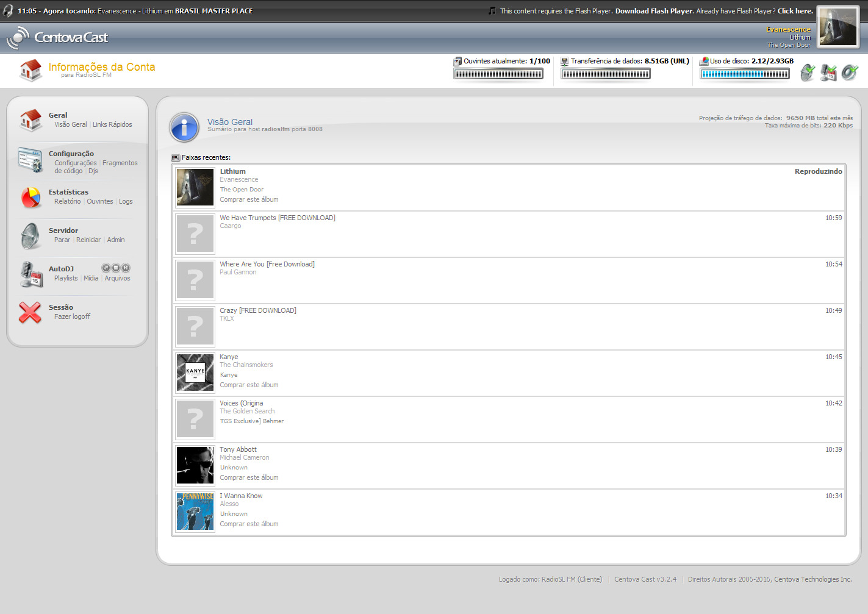Screen dimensions: 868x614
Task: Open Arquivos under AutoDJ
Action: [117, 278]
